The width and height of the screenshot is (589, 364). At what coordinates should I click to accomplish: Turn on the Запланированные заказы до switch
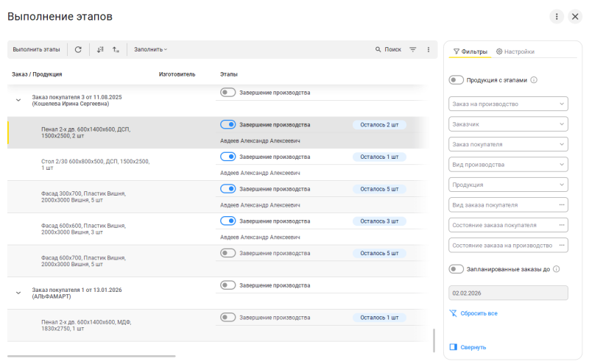coord(456,270)
